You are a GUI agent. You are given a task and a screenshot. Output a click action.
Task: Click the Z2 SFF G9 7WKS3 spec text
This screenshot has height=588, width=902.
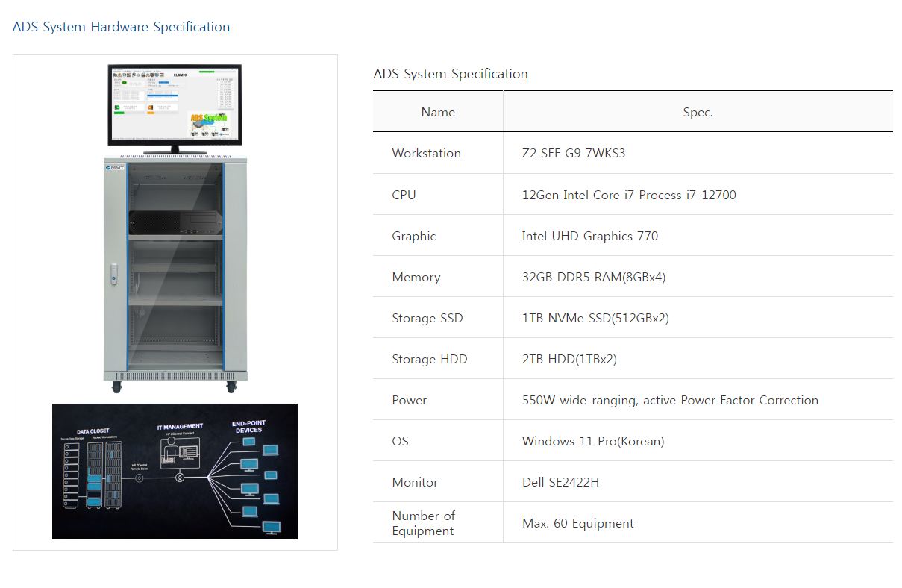tap(573, 153)
